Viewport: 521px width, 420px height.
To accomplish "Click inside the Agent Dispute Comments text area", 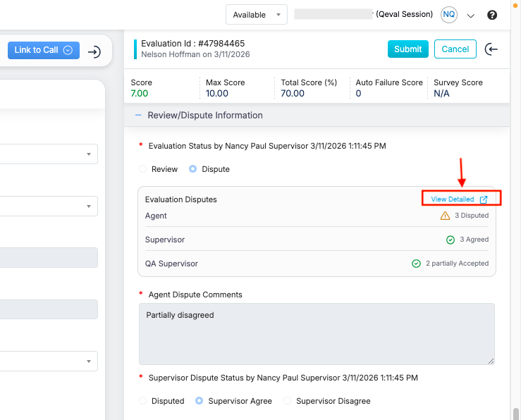I will tap(317, 334).
